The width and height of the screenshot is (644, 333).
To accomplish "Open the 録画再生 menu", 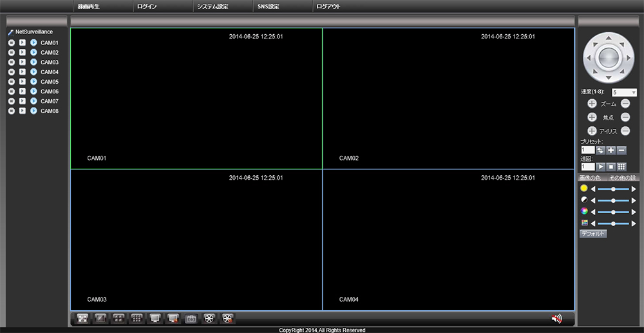I will (x=89, y=6).
